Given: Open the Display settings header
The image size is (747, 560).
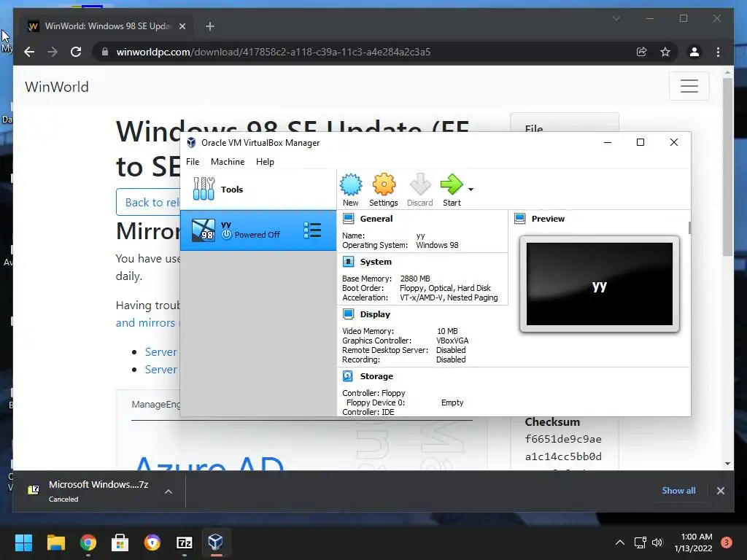Looking at the screenshot, I should click(x=375, y=314).
